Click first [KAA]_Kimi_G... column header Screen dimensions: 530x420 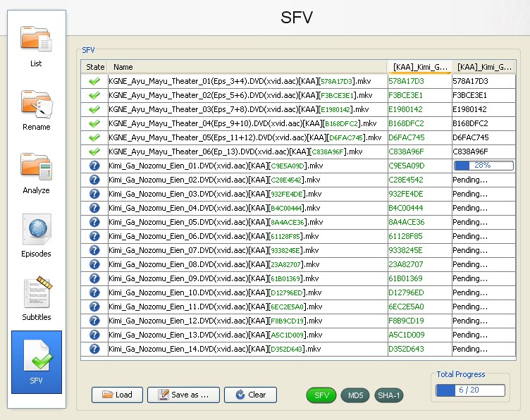[x=419, y=67]
